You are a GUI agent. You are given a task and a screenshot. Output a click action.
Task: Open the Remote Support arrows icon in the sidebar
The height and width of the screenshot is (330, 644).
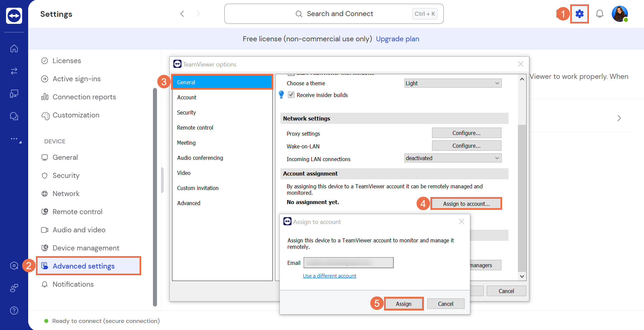[14, 71]
